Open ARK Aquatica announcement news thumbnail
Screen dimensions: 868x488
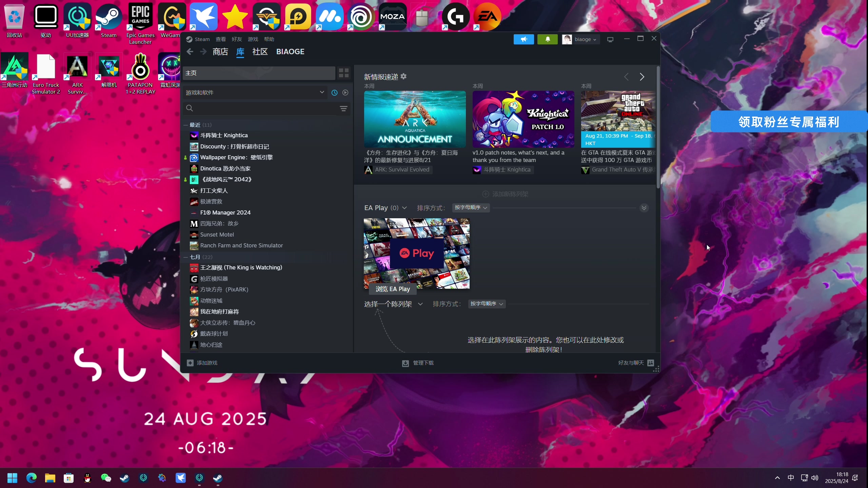[415, 119]
